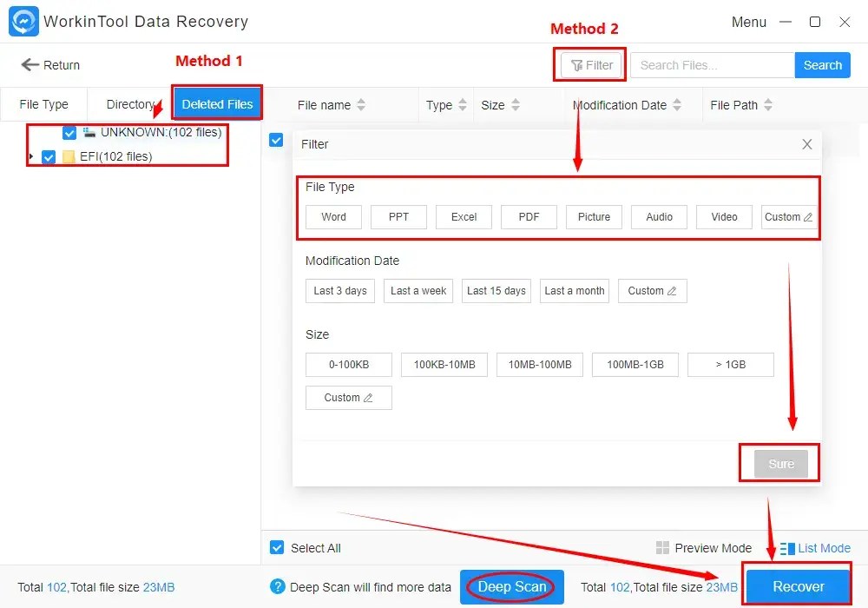Click the Search Files input box
Screen dimensions: 868x608
[712, 64]
